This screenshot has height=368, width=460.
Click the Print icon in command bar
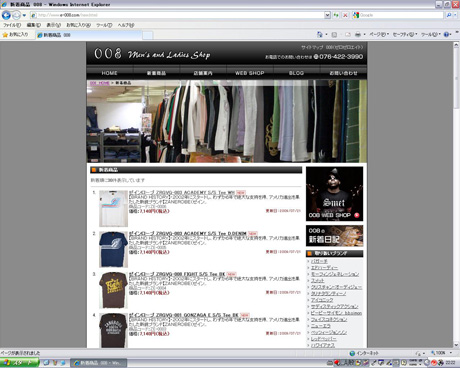(x=358, y=34)
